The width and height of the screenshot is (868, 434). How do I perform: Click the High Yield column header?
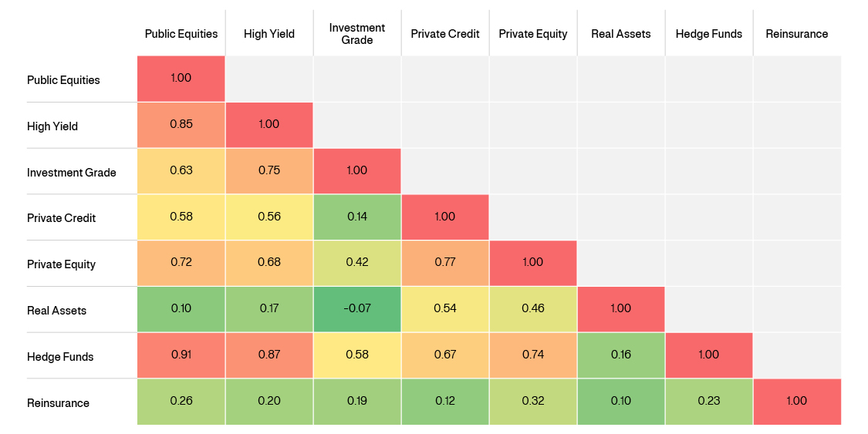tap(269, 34)
